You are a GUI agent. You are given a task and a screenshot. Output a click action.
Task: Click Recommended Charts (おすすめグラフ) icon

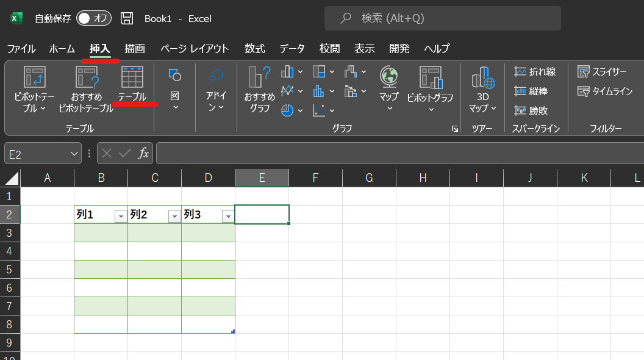pos(260,77)
